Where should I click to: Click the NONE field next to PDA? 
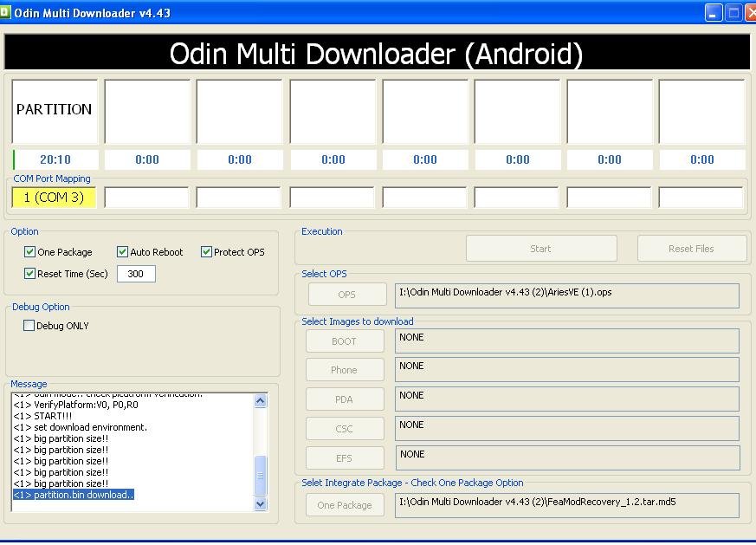click(x=567, y=399)
